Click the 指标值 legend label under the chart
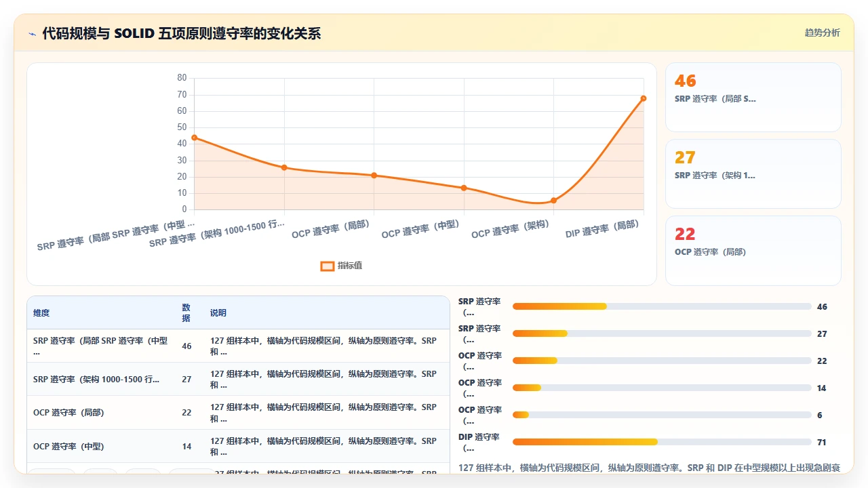 pos(350,266)
